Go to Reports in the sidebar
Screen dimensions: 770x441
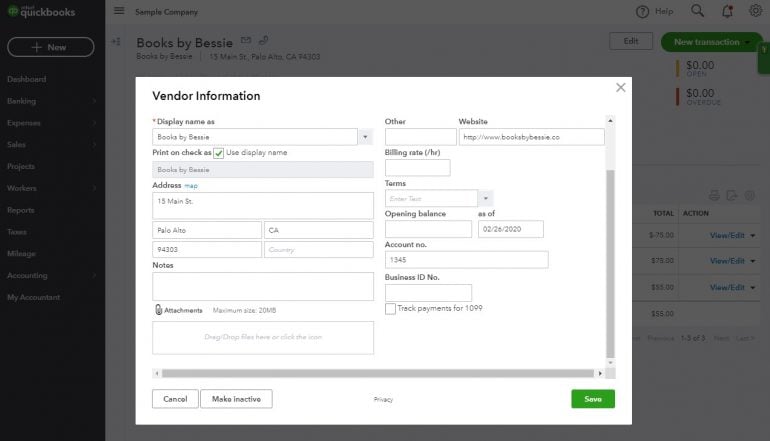(x=21, y=210)
